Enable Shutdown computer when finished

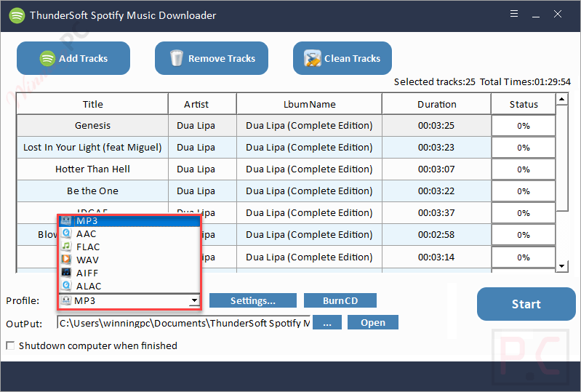[10, 345]
